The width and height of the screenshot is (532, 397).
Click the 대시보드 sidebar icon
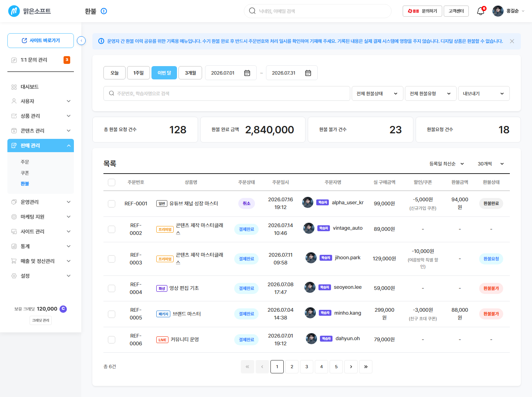pyautogui.click(x=14, y=87)
